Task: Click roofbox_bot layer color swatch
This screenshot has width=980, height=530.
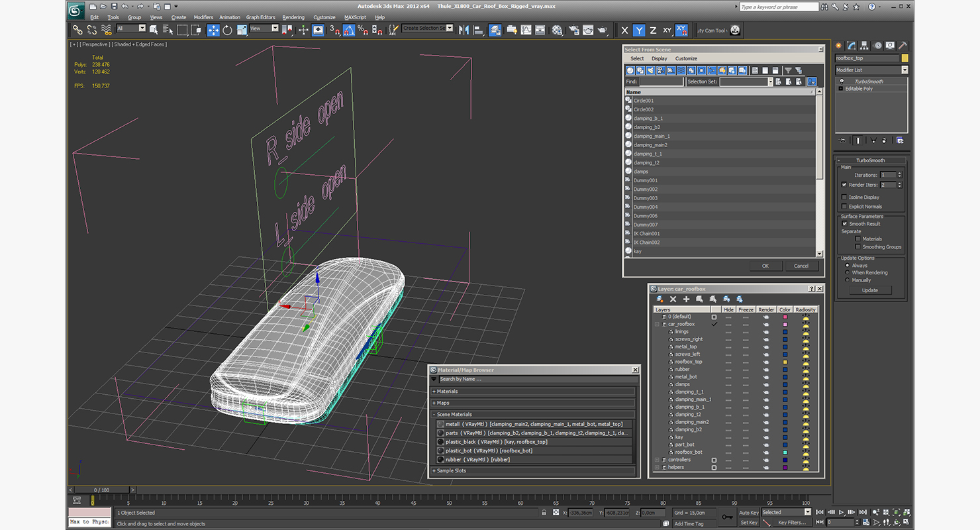Action: click(785, 452)
